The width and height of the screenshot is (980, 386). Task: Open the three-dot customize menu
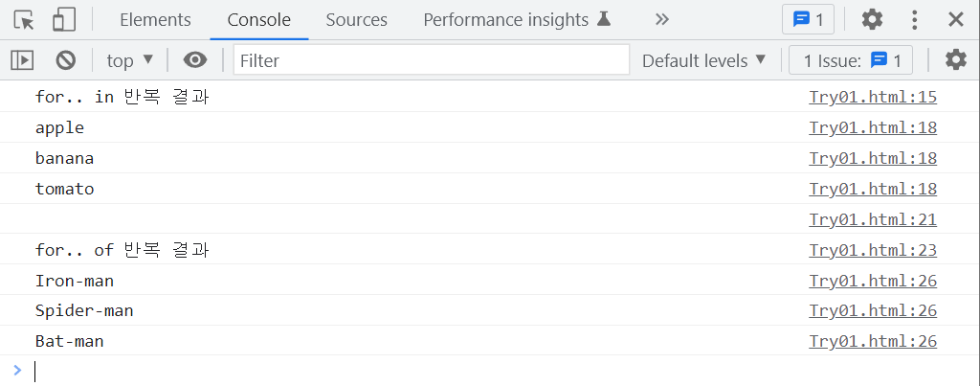[914, 20]
